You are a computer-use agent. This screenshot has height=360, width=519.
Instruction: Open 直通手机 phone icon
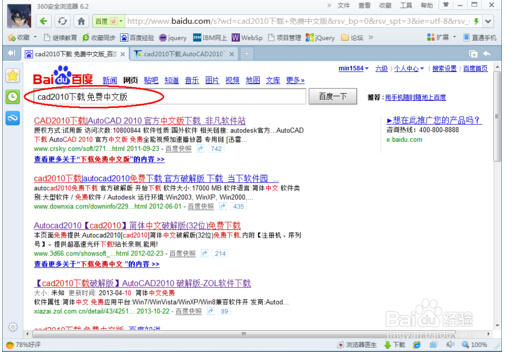pos(480,37)
